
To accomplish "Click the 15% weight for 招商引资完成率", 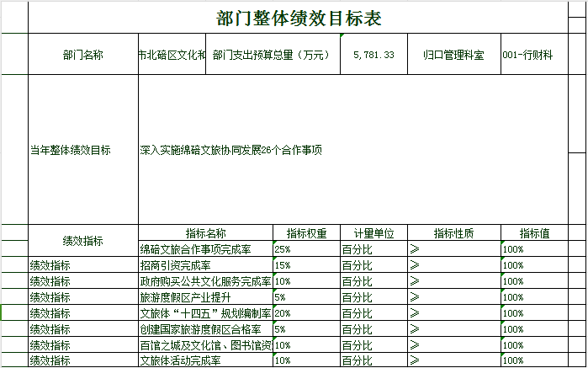I will click(x=307, y=264).
